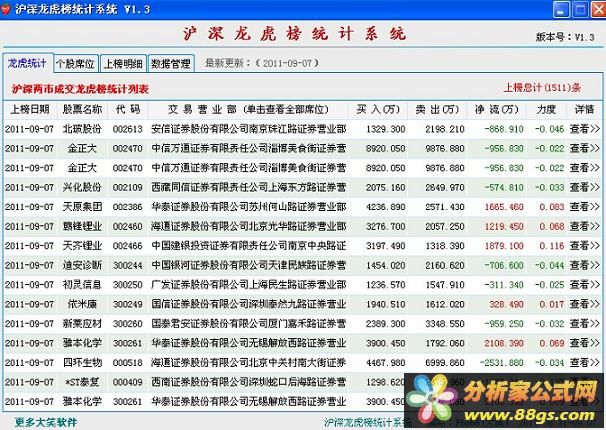Click 中国银河证券 天津民族路 trading seat
Image resolution: width=606 pixels, height=430 pixels.
pyautogui.click(x=249, y=265)
